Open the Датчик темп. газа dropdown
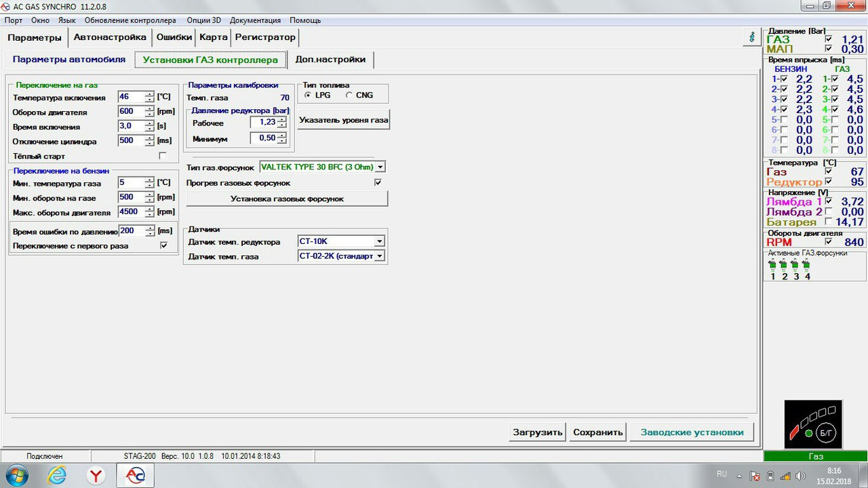Image resolution: width=868 pixels, height=488 pixels. tap(380, 256)
